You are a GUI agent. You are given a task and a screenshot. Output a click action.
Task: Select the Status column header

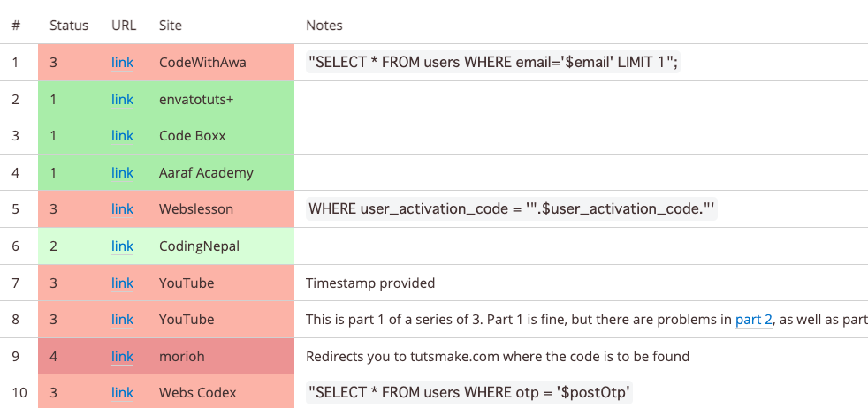(69, 26)
